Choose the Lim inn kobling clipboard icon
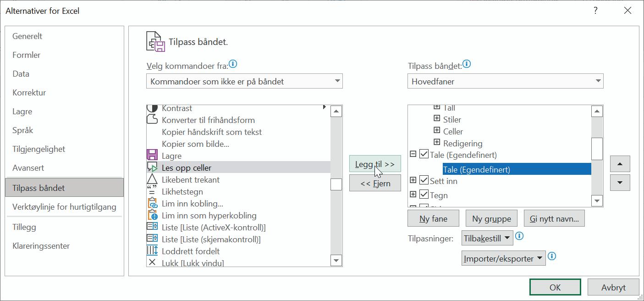644x301 pixels. [x=152, y=203]
